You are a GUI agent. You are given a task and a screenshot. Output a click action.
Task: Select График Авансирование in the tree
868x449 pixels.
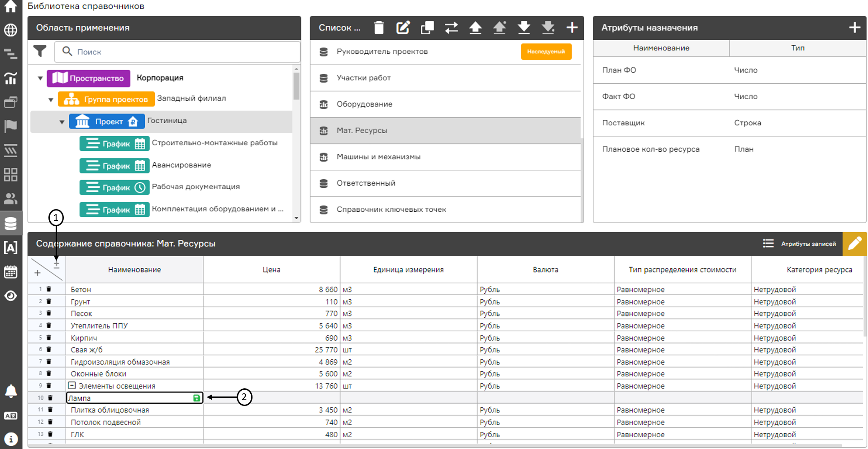[x=145, y=165]
